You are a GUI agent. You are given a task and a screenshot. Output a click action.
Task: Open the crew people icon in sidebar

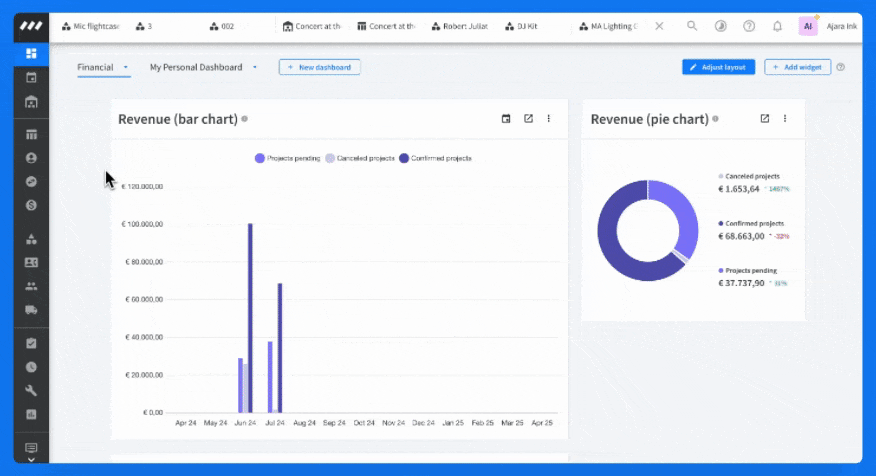click(31, 286)
